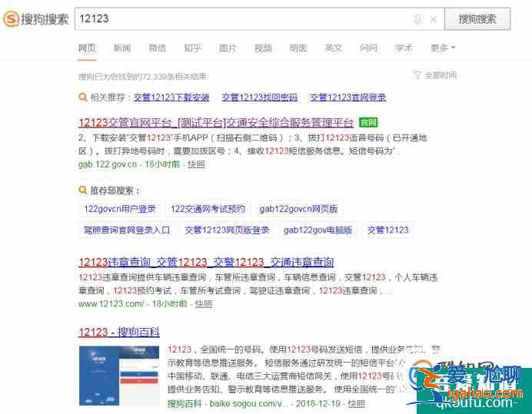The height and width of the screenshot is (414, 532).
Task: Open the 12123 - 搜狗百科 result
Action: click(119, 332)
